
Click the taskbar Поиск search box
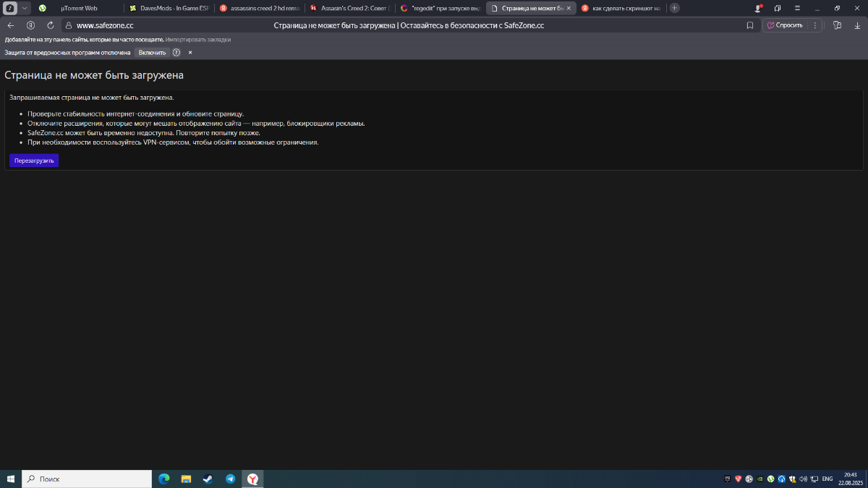(87, 479)
